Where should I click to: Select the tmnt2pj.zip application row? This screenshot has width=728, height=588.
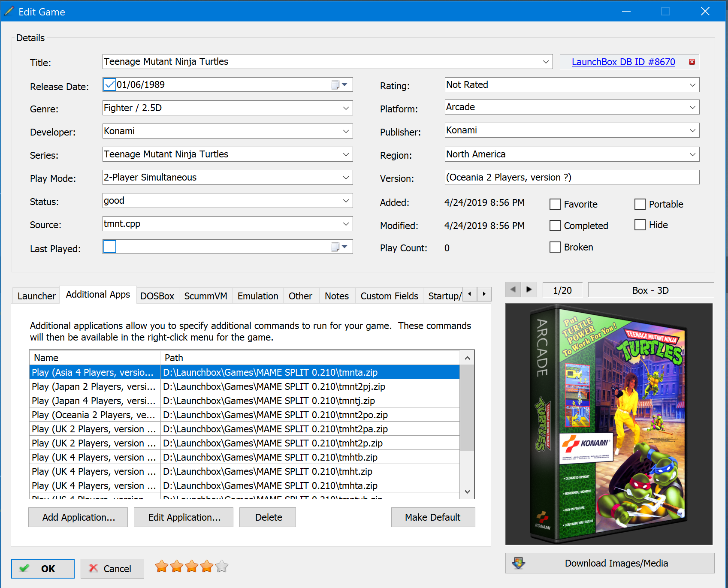pyautogui.click(x=245, y=386)
